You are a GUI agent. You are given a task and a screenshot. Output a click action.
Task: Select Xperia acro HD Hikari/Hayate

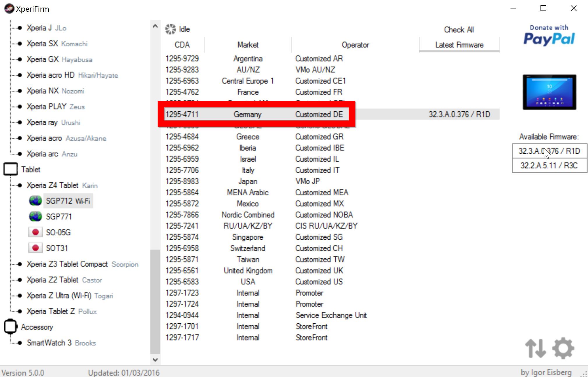pos(72,75)
